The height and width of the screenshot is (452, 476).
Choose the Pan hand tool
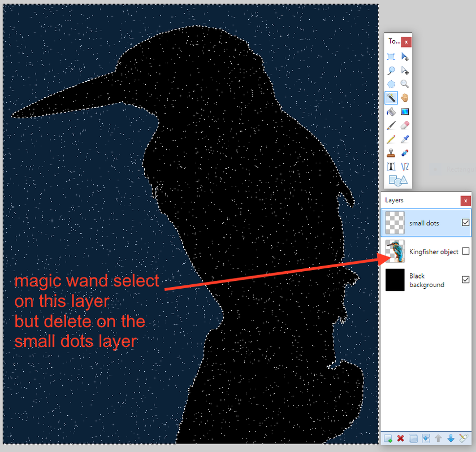[x=405, y=98]
